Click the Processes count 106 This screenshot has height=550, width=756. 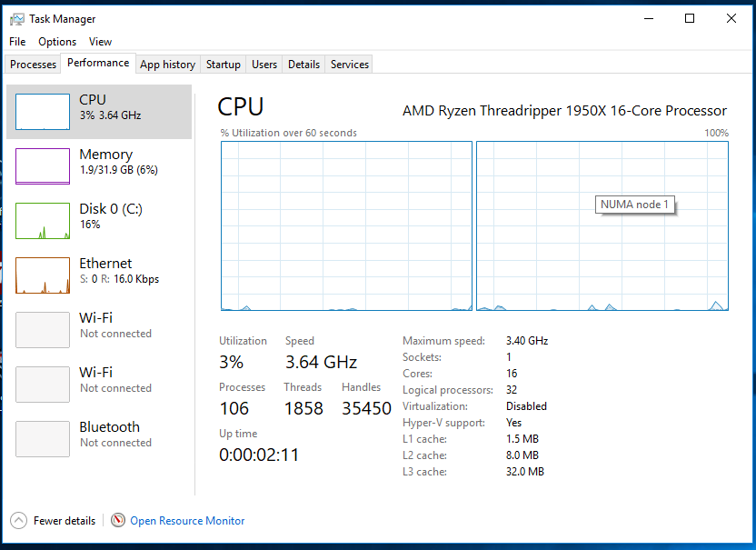(x=234, y=408)
